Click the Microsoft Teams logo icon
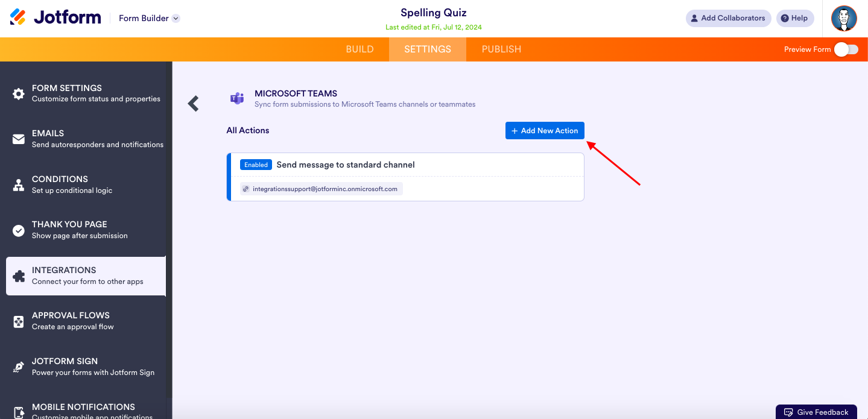The height and width of the screenshot is (419, 868). 237,99
